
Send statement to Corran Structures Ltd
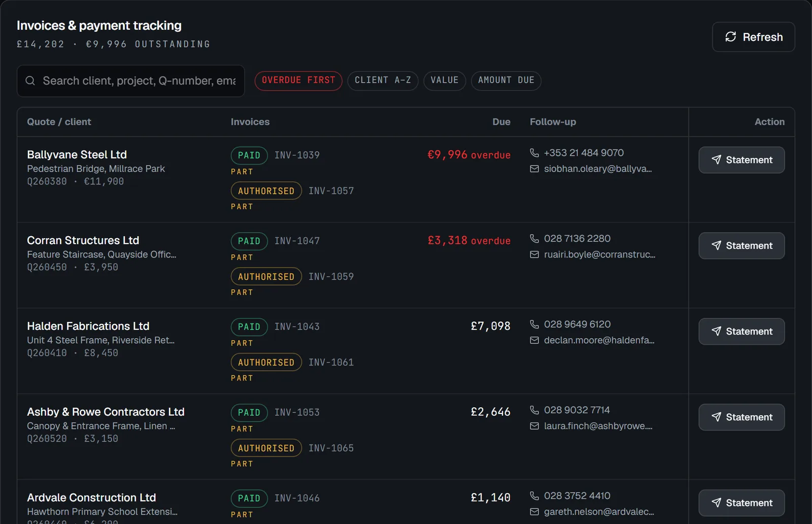click(x=741, y=246)
